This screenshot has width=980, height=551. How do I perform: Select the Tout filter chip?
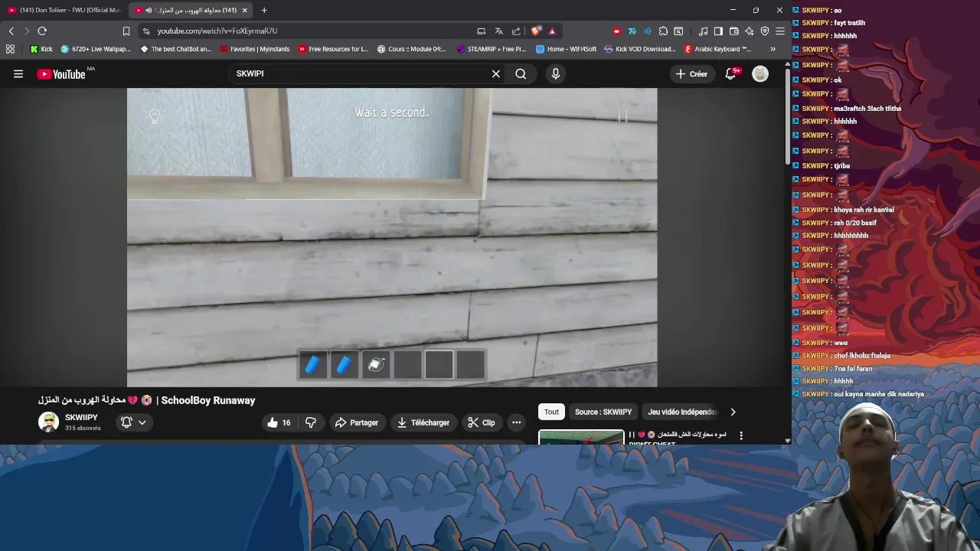click(551, 412)
